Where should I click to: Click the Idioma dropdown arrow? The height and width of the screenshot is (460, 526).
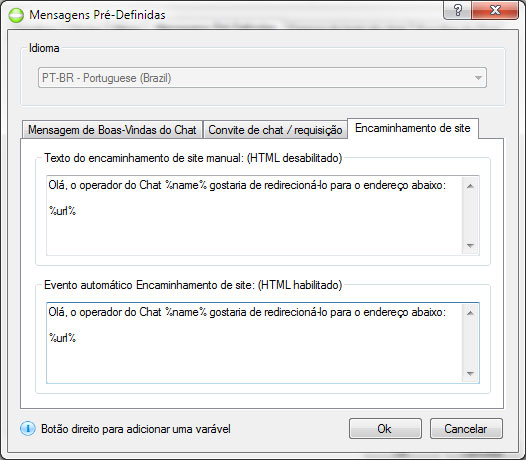tap(478, 78)
